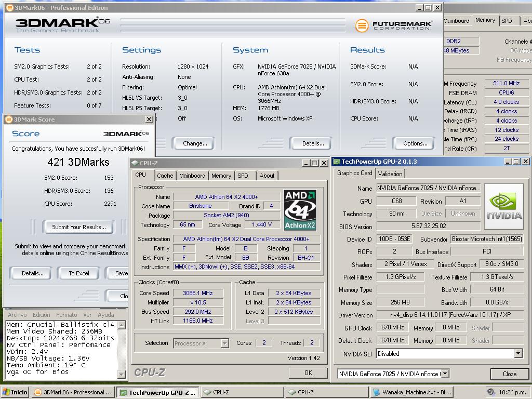Select the SPD tab in background CPU-Z window
This screenshot has height=399, width=532.
(507, 21)
